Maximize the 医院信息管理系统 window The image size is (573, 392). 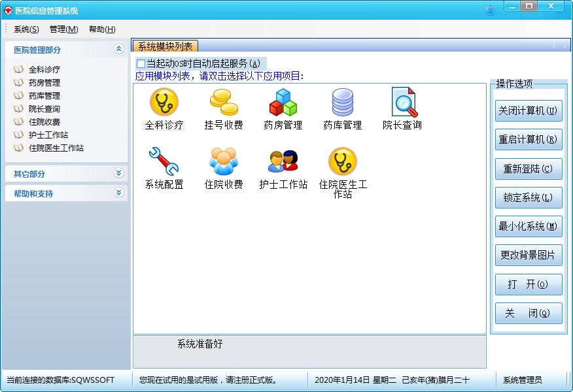tap(529, 7)
